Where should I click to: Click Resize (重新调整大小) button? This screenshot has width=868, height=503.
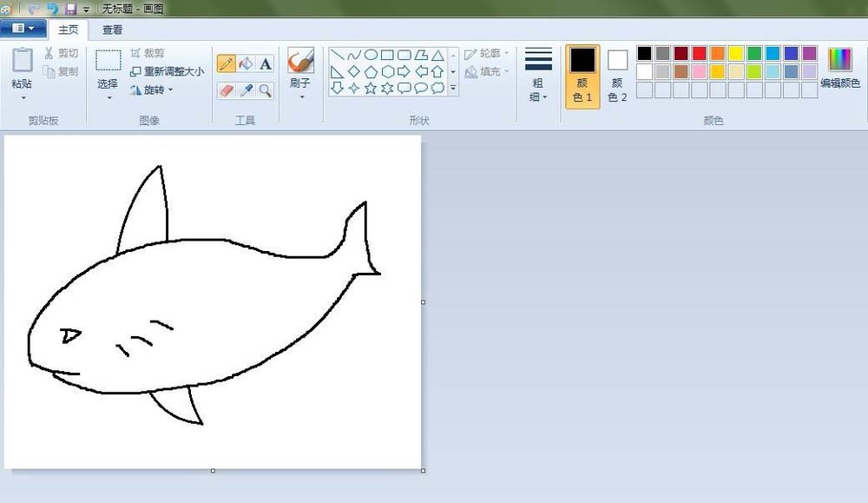pos(167,71)
